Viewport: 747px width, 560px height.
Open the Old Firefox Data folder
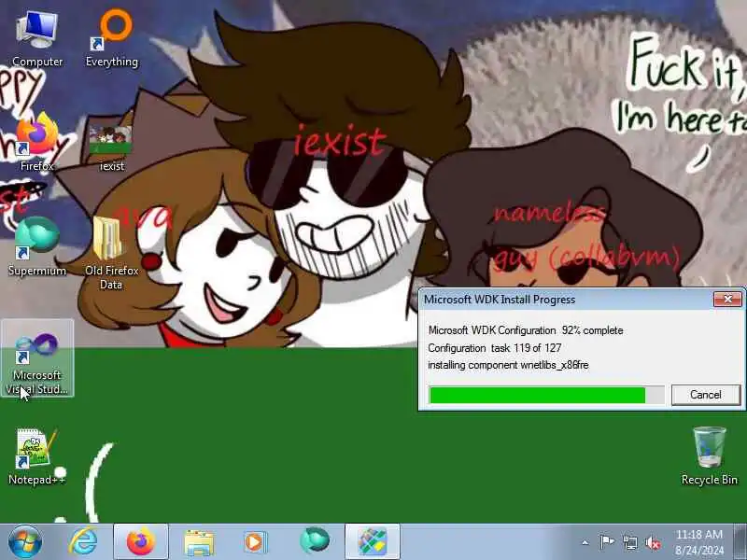(x=111, y=253)
